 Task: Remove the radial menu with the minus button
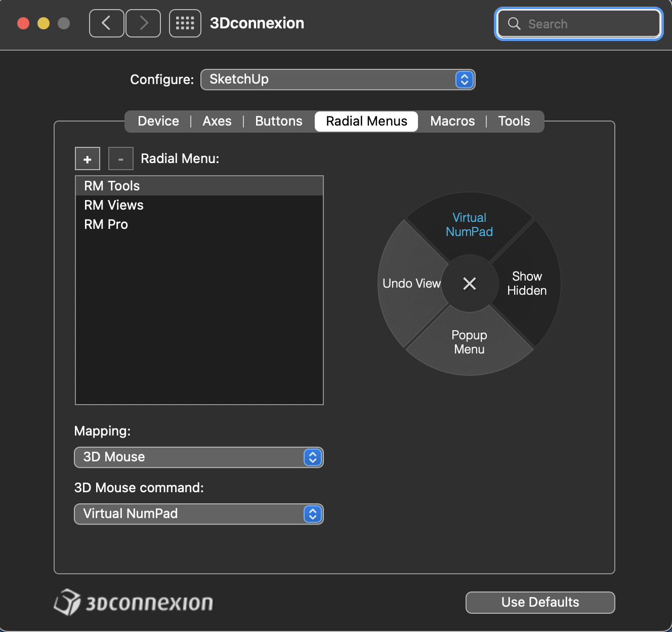[120, 159]
